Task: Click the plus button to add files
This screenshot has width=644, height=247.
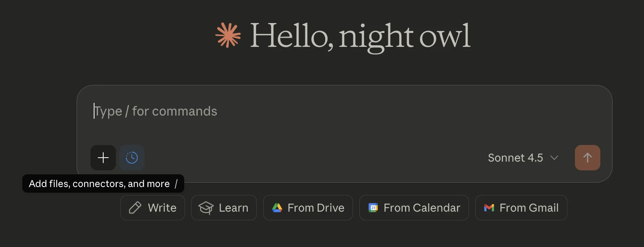Action: point(103,158)
